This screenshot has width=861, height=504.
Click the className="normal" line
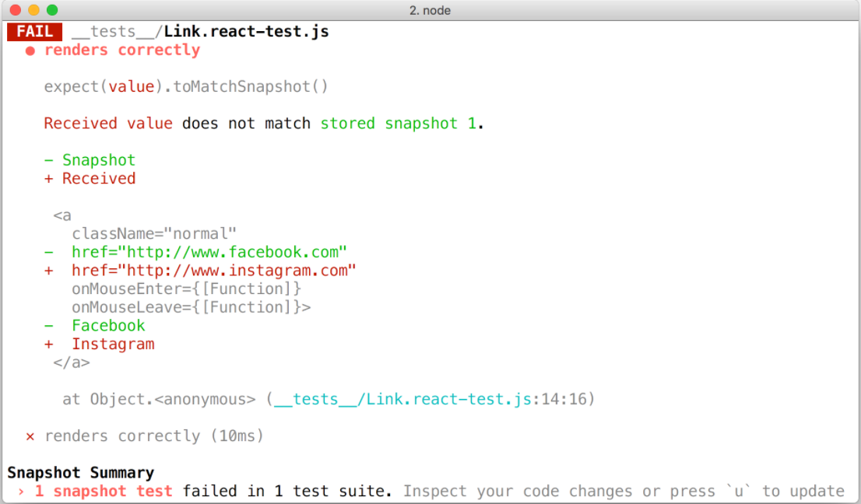154,233
